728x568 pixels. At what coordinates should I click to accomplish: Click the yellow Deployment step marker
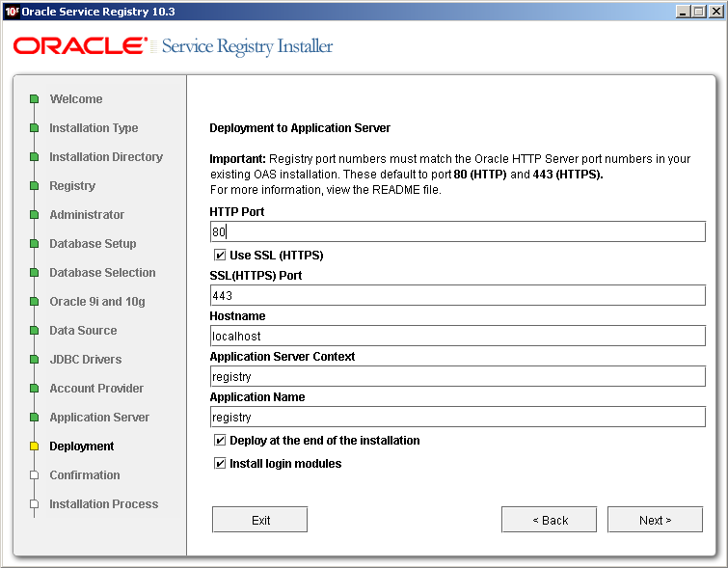34,446
